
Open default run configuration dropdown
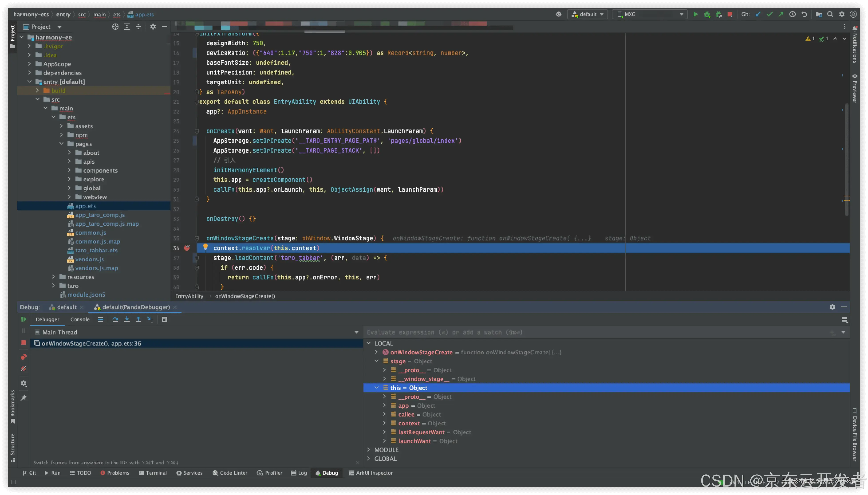click(587, 14)
